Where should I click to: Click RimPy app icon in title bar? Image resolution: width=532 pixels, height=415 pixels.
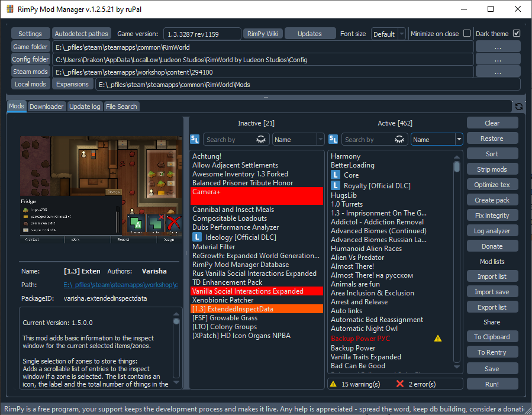pos(10,9)
